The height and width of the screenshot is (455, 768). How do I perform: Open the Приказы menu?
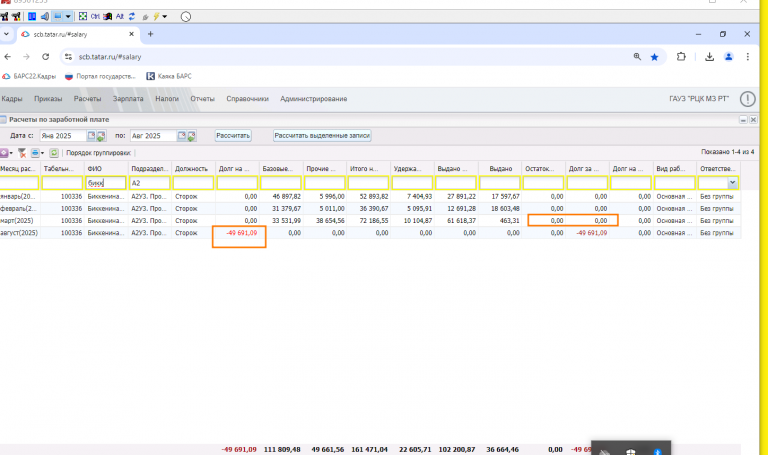pyautogui.click(x=48, y=99)
